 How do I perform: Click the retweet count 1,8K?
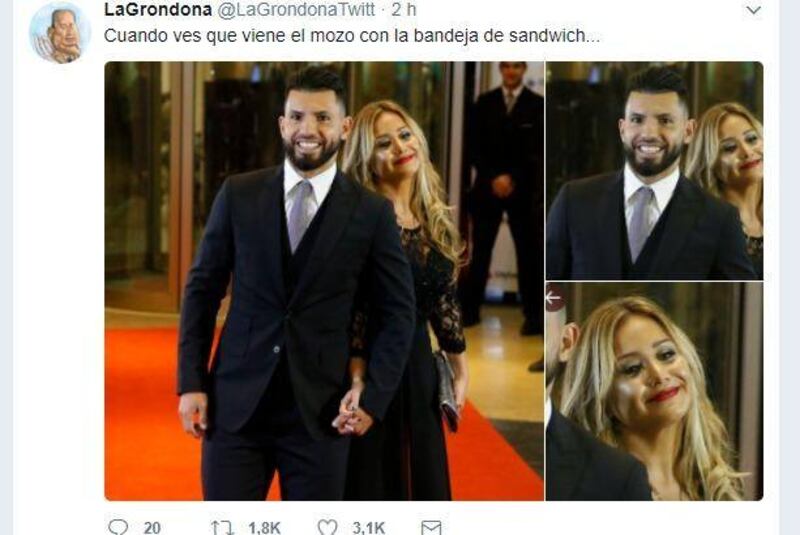tap(264, 528)
